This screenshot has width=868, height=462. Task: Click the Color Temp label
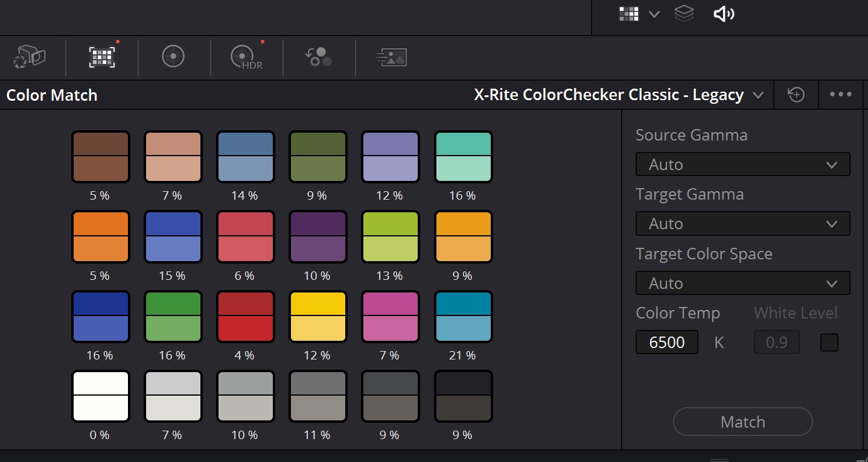[678, 313]
